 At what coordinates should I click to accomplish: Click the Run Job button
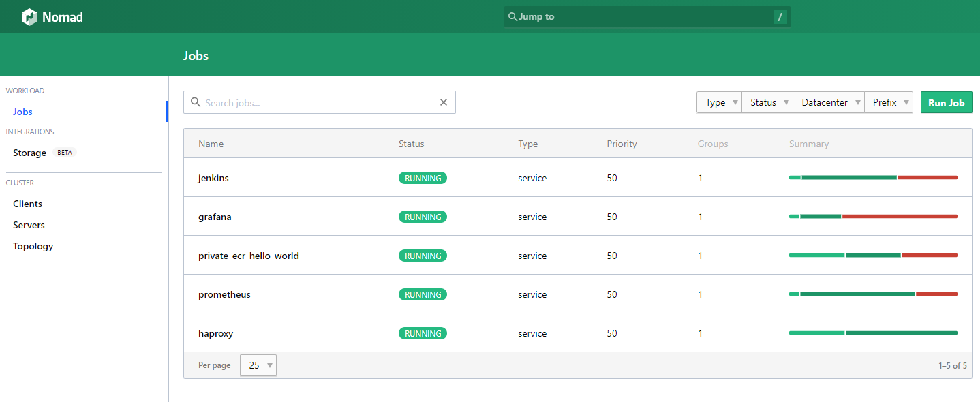tap(947, 102)
